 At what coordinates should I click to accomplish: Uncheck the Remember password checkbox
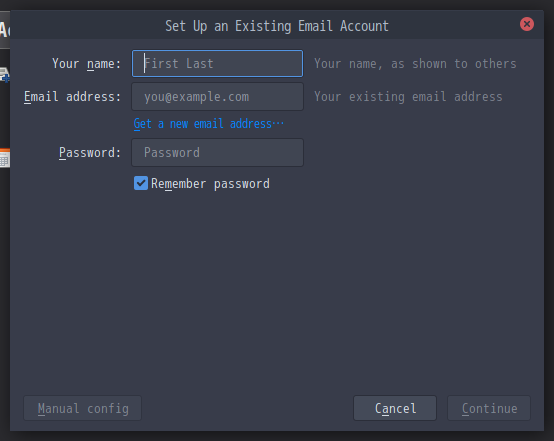pos(141,183)
